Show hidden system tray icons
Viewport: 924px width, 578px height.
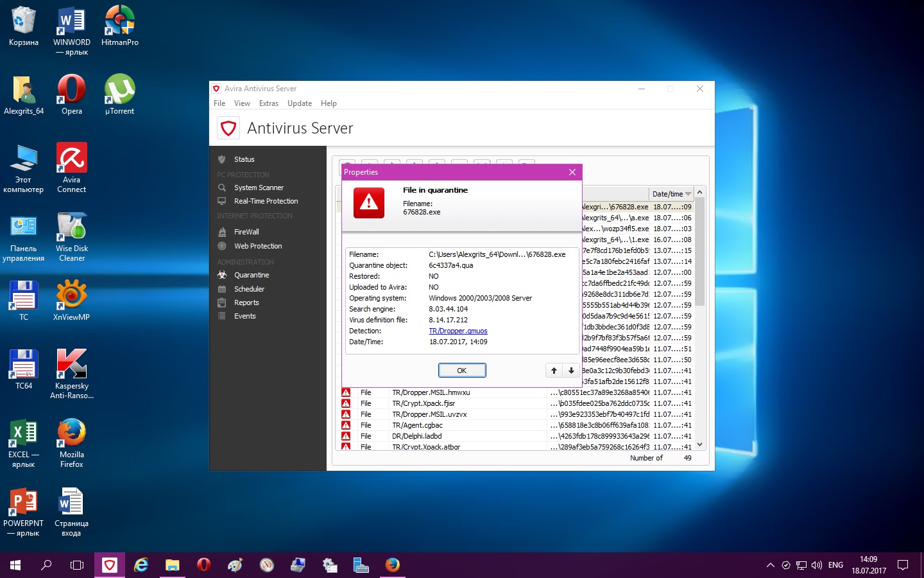[770, 565]
